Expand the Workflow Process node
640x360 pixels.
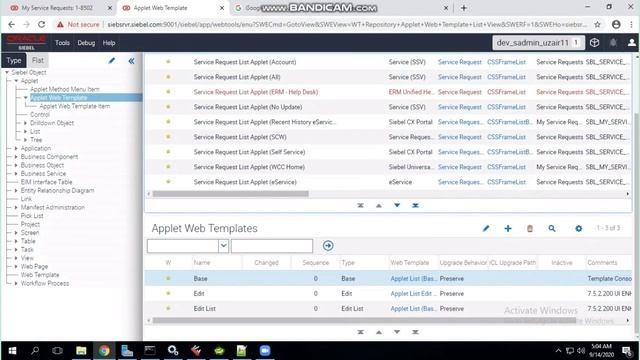(16, 283)
